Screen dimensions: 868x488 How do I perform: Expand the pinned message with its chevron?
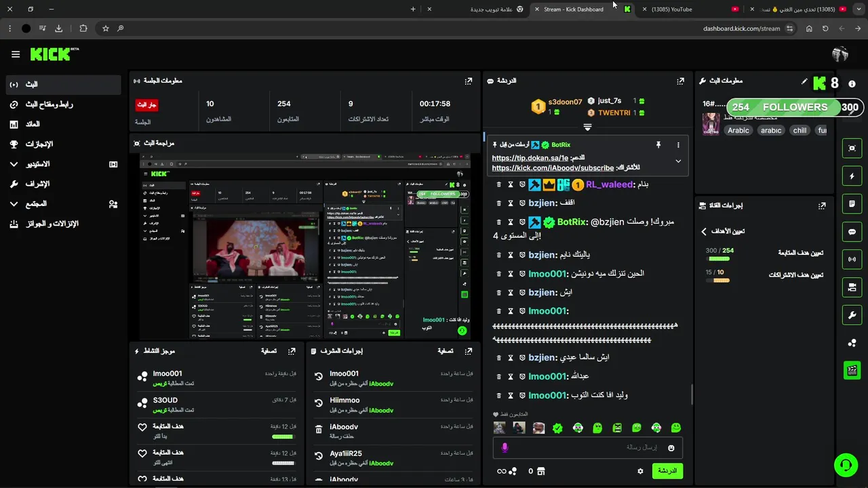678,161
